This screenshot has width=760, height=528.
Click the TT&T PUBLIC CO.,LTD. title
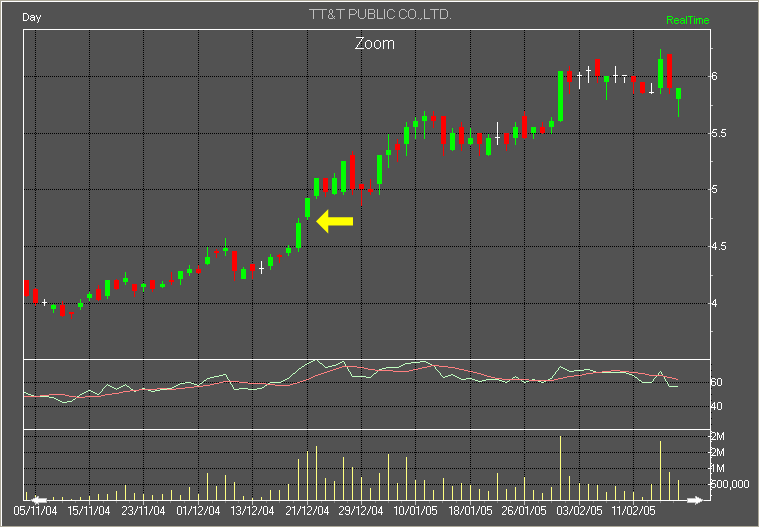(x=380, y=15)
